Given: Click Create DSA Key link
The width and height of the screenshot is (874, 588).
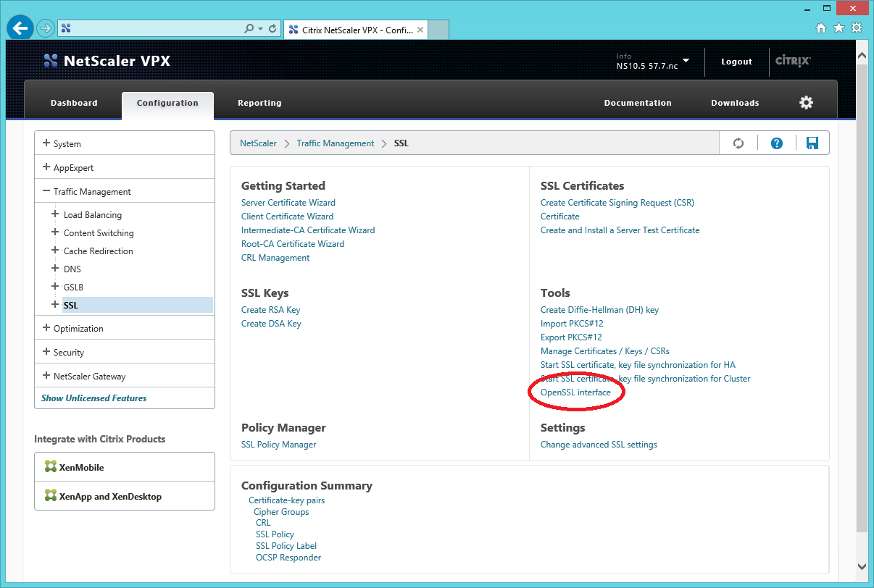Looking at the screenshot, I should tap(271, 324).
